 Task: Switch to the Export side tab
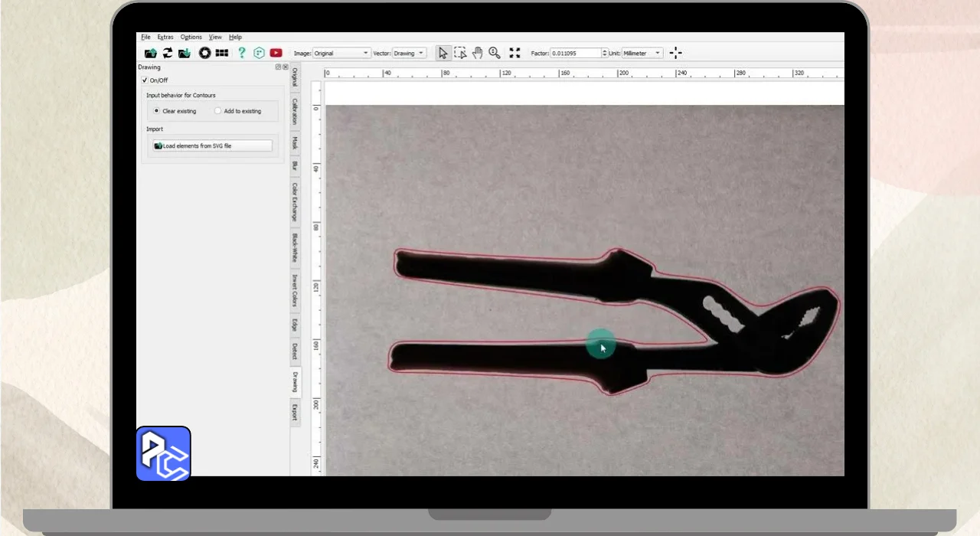[295, 412]
